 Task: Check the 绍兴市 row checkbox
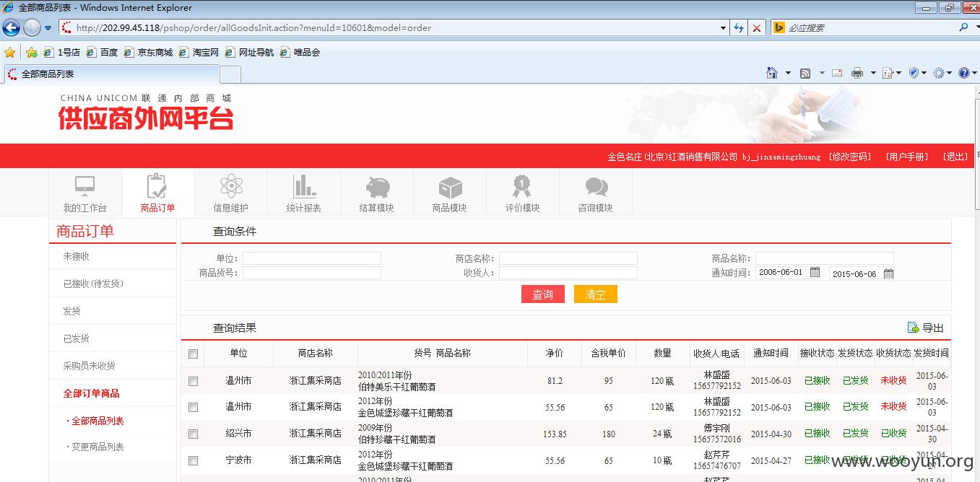point(193,434)
